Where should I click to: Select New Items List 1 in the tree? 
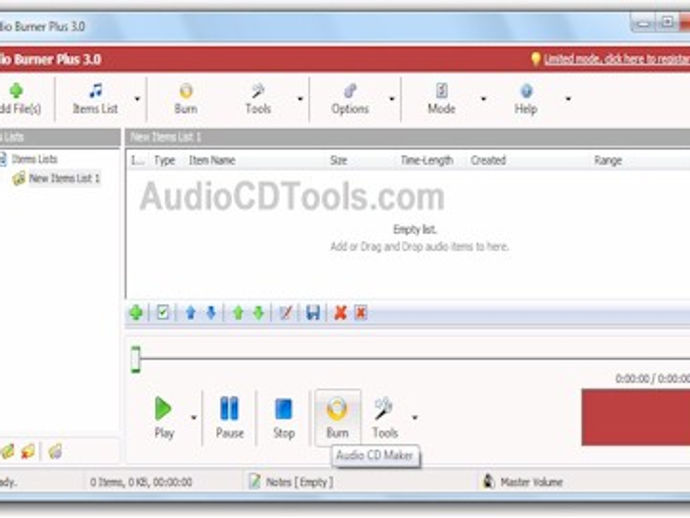64,178
